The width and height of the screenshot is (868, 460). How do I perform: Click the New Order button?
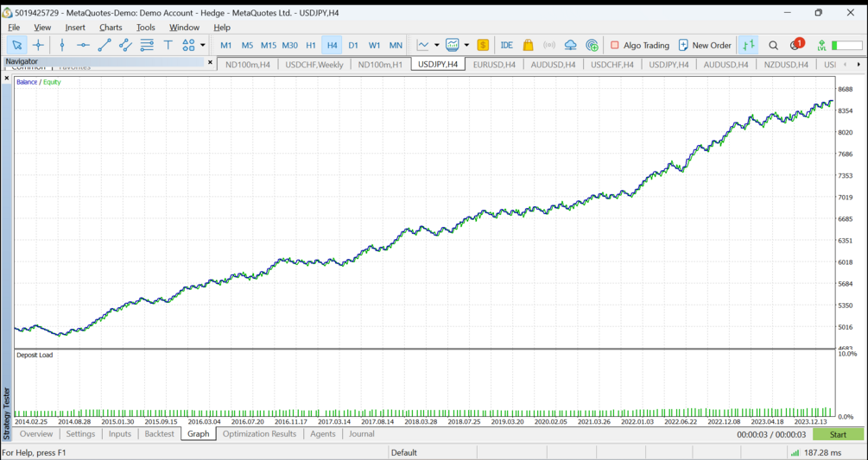(x=705, y=46)
